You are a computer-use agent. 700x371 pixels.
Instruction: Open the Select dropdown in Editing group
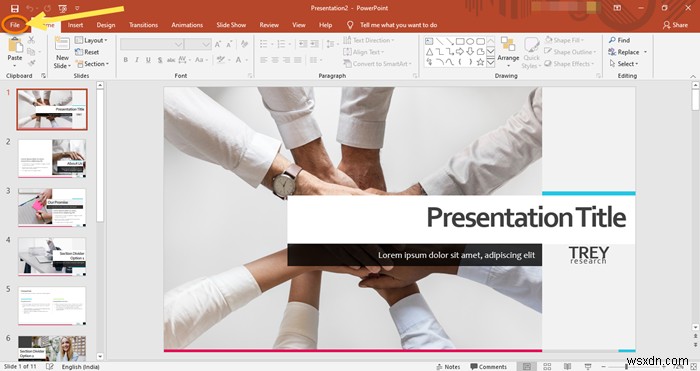[x=624, y=64]
